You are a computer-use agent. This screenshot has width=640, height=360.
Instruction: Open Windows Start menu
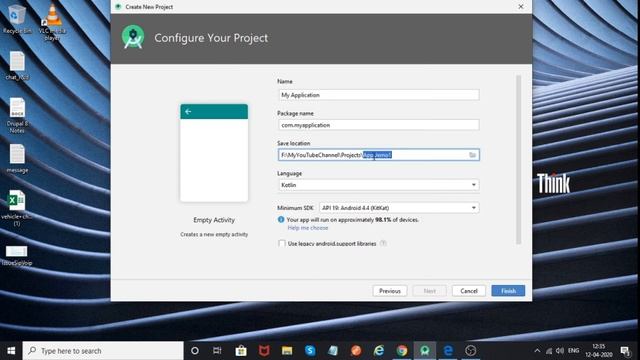[x=11, y=351]
